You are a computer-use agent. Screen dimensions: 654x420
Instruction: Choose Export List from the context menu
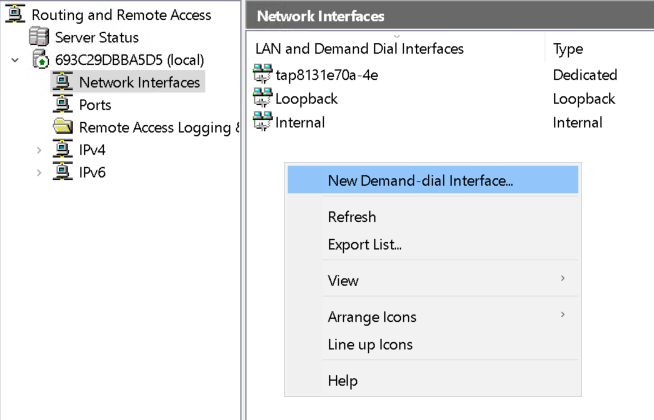[365, 245]
